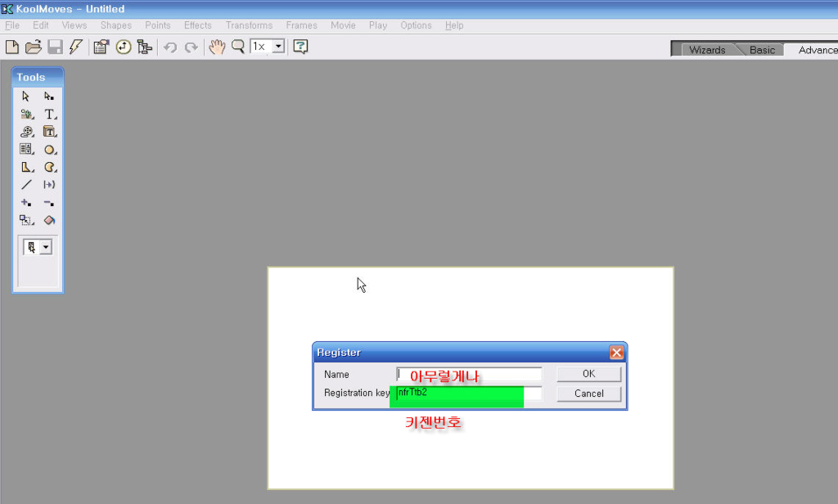Select the image import tool in Tools

click(27, 114)
